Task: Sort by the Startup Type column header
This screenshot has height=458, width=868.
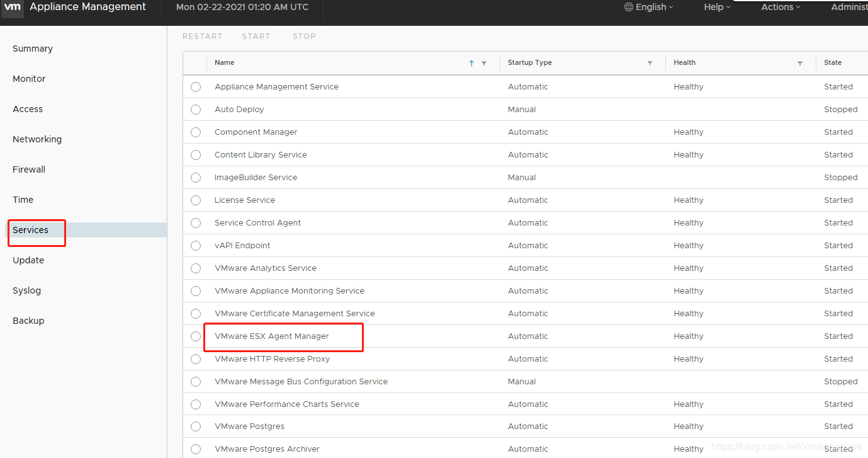Action: pyautogui.click(x=530, y=63)
